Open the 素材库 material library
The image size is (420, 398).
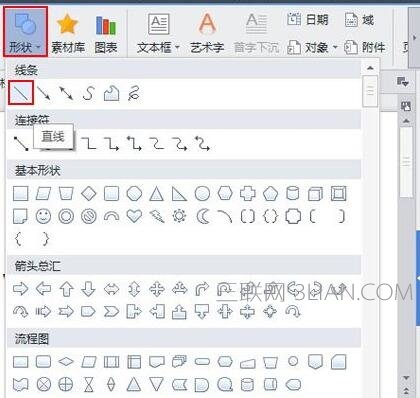tap(68, 33)
